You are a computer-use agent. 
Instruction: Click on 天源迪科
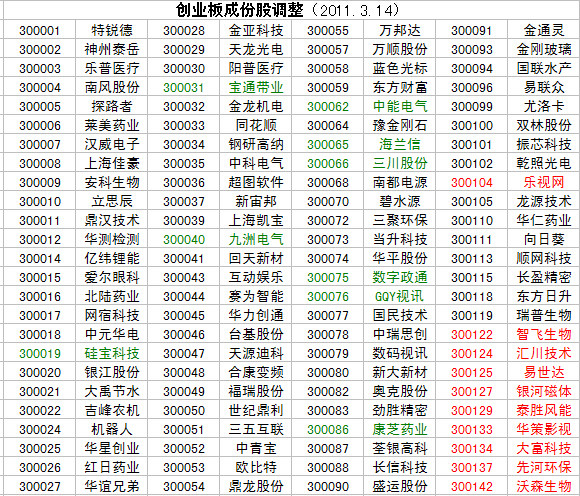(x=256, y=354)
